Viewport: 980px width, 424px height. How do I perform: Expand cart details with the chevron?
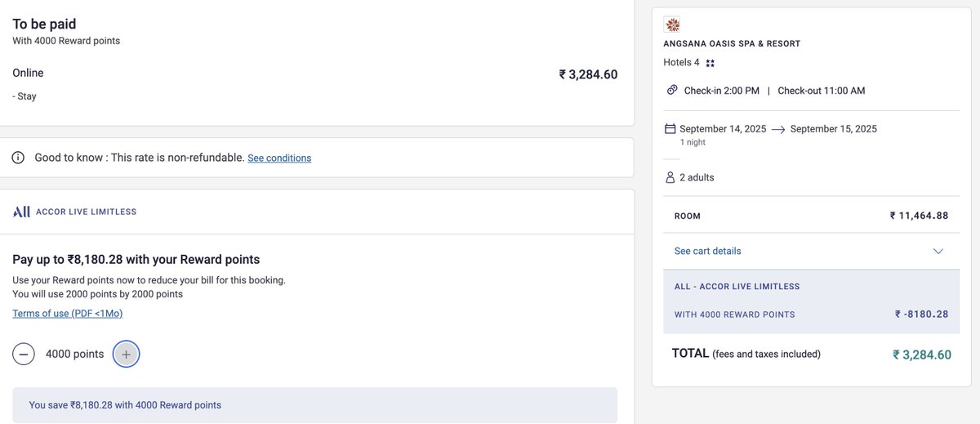coord(938,251)
